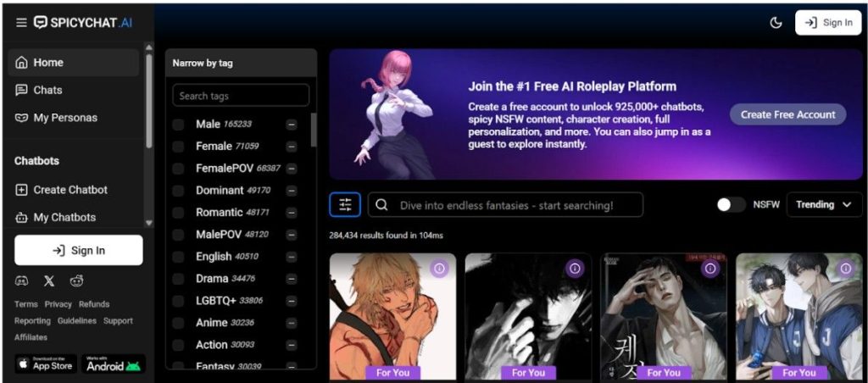This screenshot has height=383, width=868.
Task: Check the English tag checkbox
Action: click(x=178, y=257)
